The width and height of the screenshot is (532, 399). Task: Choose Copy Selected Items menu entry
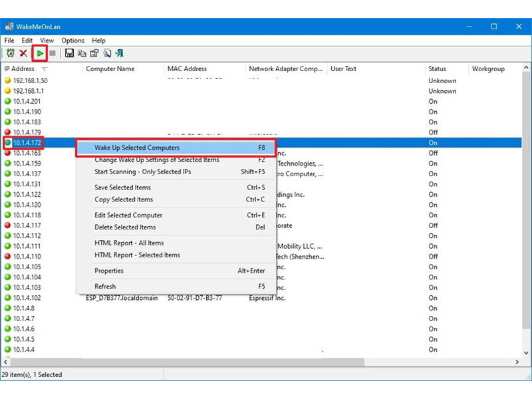pos(176,199)
